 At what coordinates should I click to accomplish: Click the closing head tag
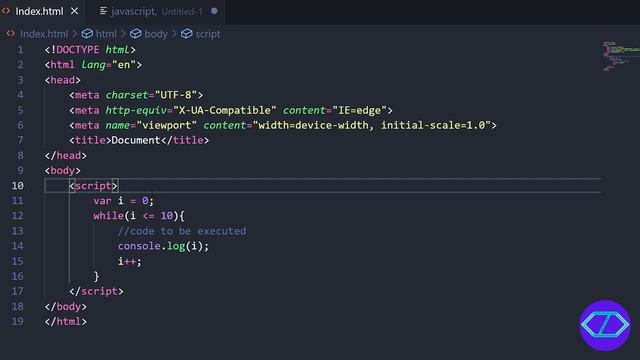[65, 156]
